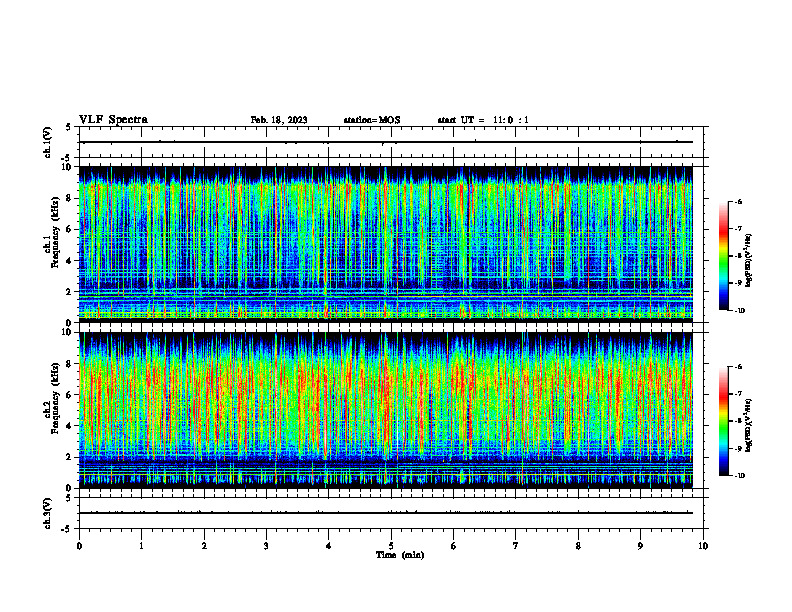Click the x-axis tick label "3"

coord(266,546)
